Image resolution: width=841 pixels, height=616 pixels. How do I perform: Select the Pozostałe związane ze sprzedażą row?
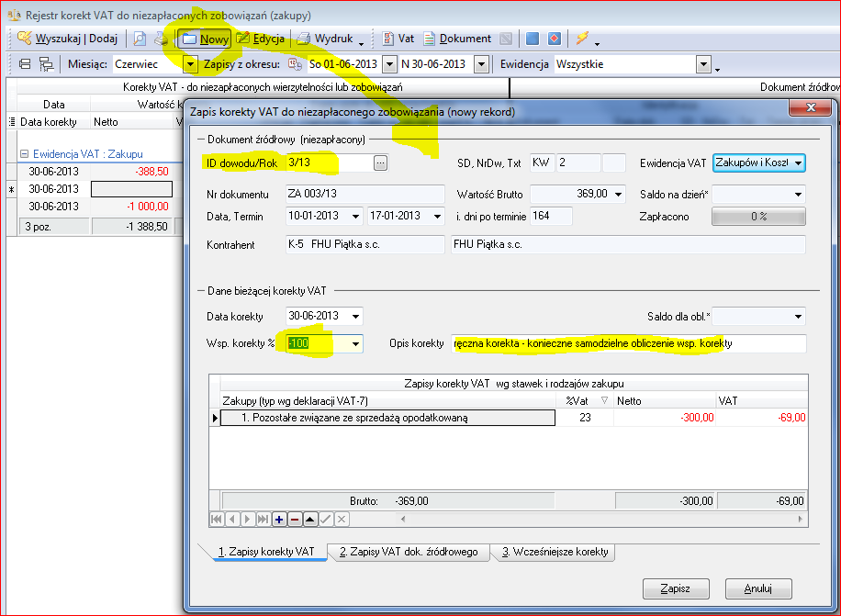[x=387, y=418]
